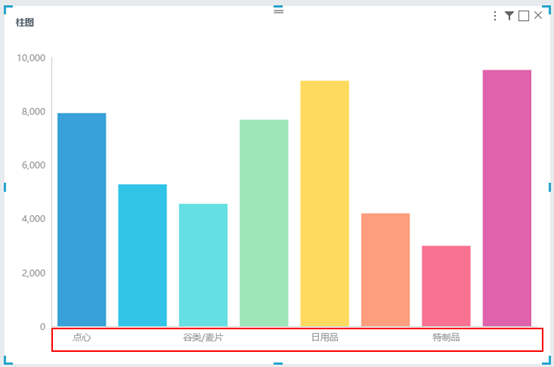Viewport: 554px width, 367px height.
Task: Click the 点心 axis label
Action: (82, 337)
